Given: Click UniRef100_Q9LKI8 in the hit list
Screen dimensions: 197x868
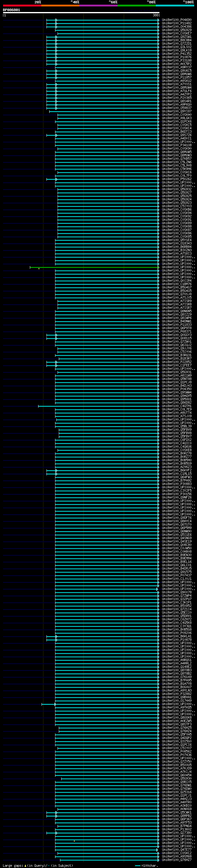Looking at the screenshot, I should click(177, 50).
